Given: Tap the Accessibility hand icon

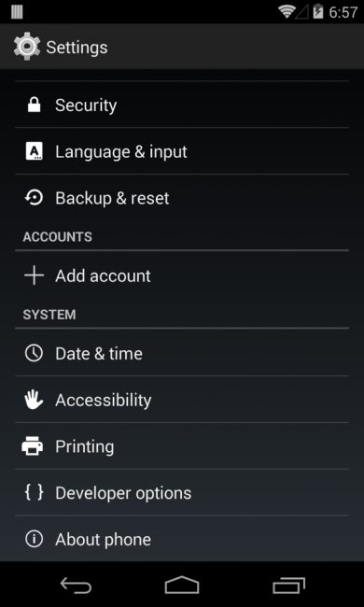Looking at the screenshot, I should 34,400.
